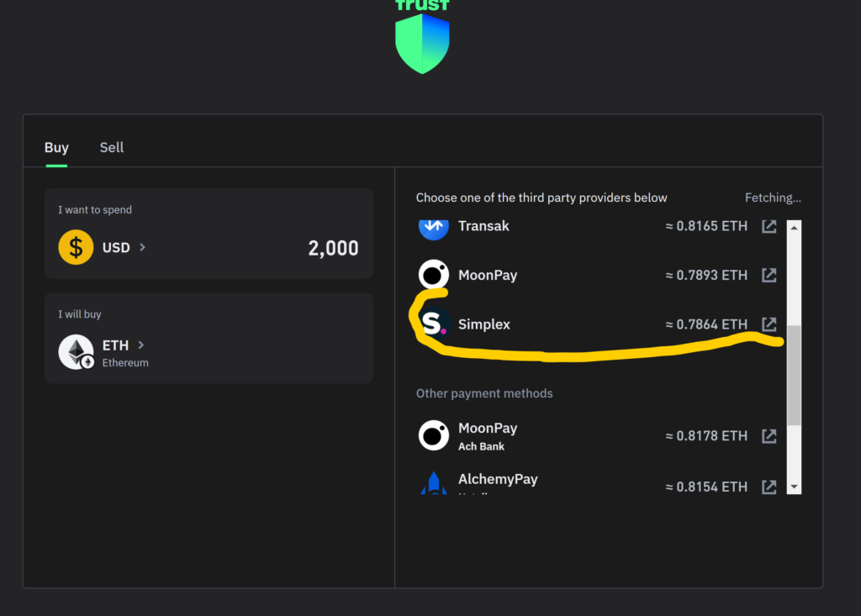Open external link for AlchemyPay
This screenshot has height=616, width=861.
coord(769,487)
